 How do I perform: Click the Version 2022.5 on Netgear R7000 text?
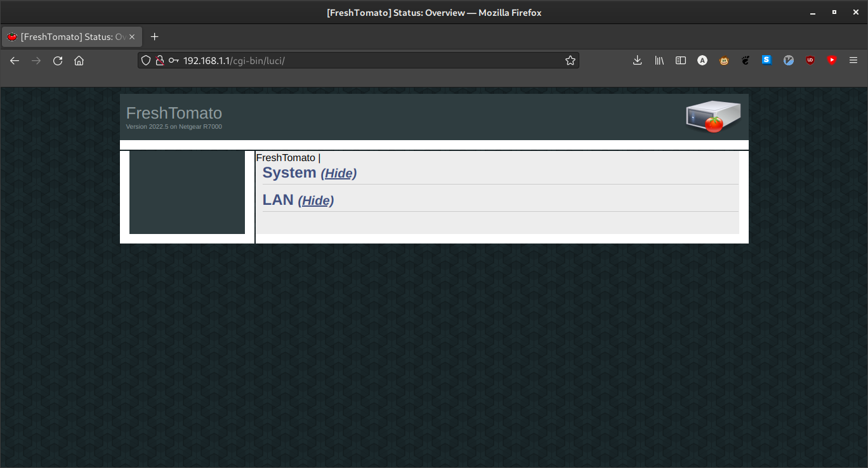[x=174, y=127]
